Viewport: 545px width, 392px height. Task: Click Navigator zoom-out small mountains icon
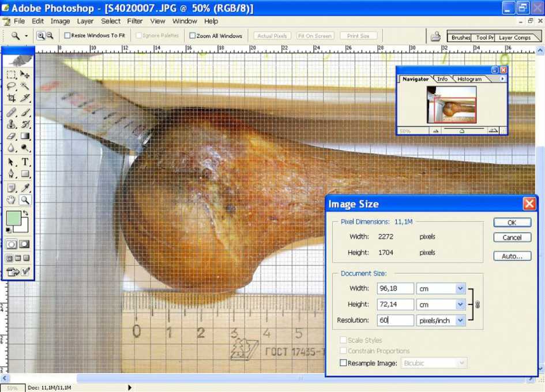tap(435, 131)
